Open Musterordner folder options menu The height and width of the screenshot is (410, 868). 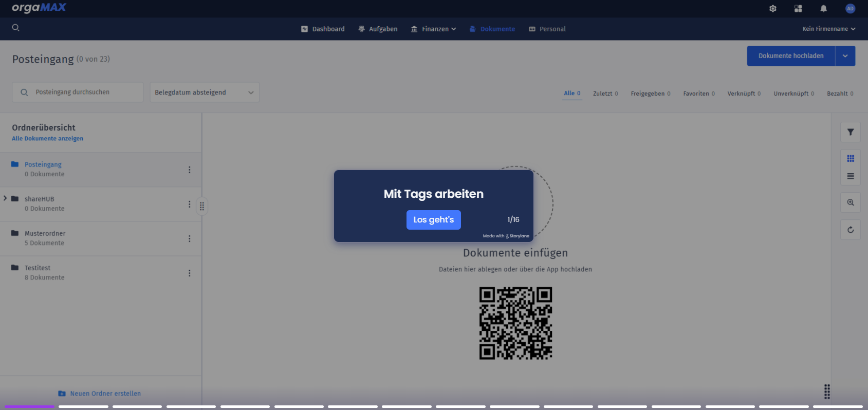(189, 238)
